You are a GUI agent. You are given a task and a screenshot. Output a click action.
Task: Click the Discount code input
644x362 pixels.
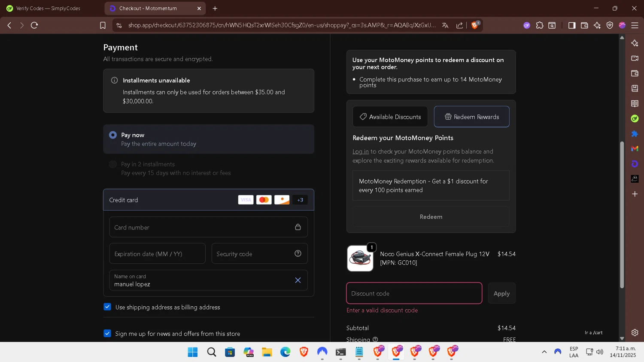pyautogui.click(x=414, y=293)
